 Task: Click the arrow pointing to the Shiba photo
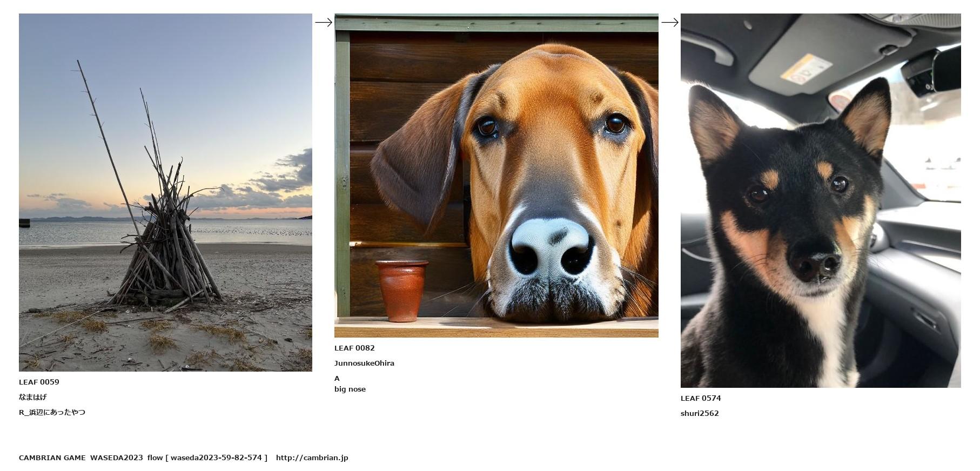(x=670, y=22)
